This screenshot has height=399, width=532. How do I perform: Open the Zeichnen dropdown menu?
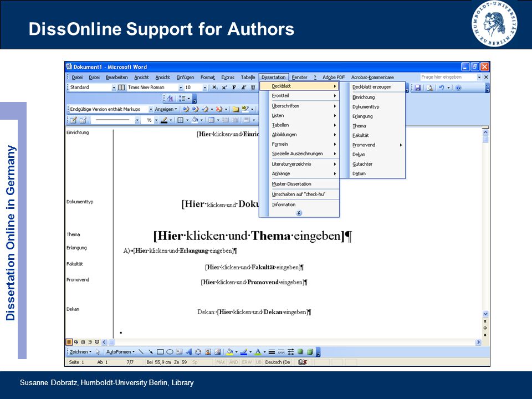tap(81, 352)
